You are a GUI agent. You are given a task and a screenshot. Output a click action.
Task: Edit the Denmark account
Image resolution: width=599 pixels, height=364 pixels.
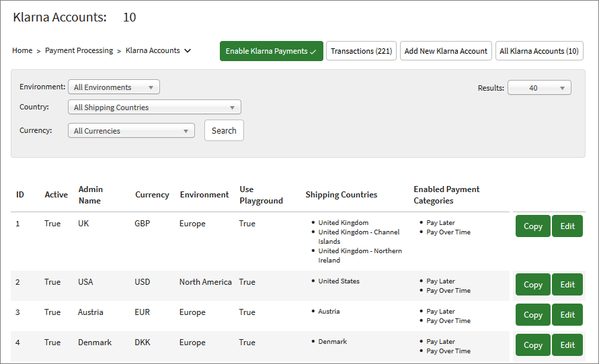tap(567, 345)
